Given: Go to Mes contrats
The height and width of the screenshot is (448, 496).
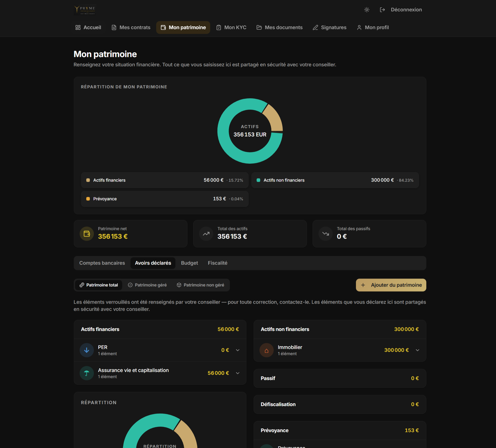Looking at the screenshot, I should (x=131, y=28).
